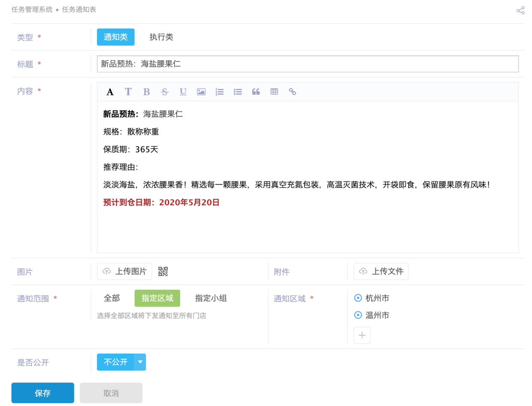Open the A text color menu
The image size is (532, 406).
click(110, 91)
